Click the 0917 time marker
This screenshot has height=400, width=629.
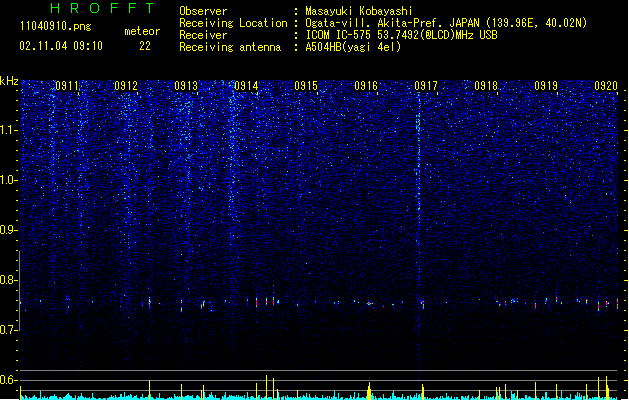[426, 86]
